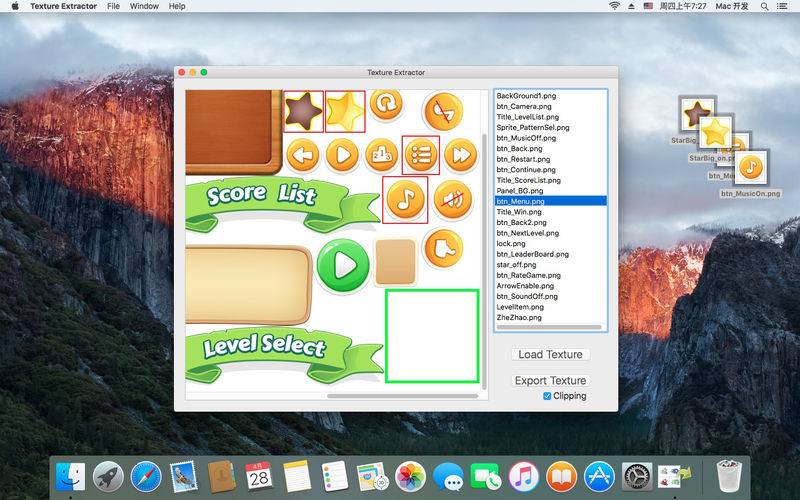Viewport: 800px width, 500px height.
Task: Open Safari from the Dock
Action: click(x=146, y=477)
